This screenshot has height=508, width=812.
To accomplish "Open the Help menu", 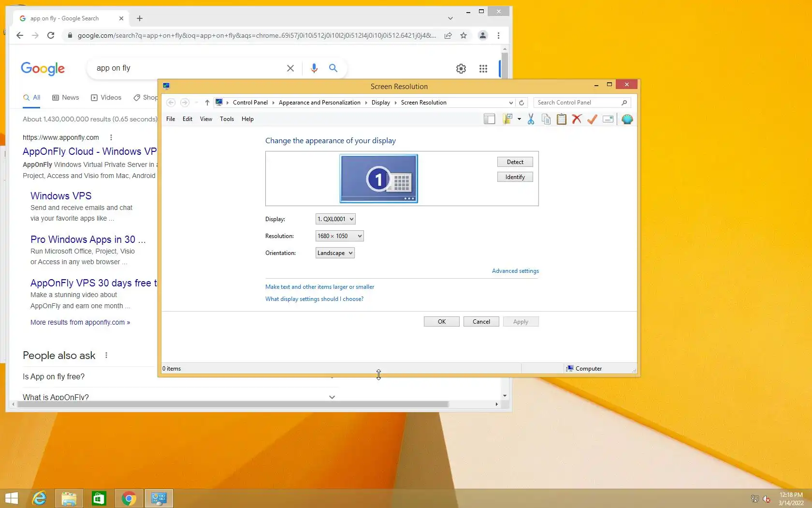I will (247, 119).
